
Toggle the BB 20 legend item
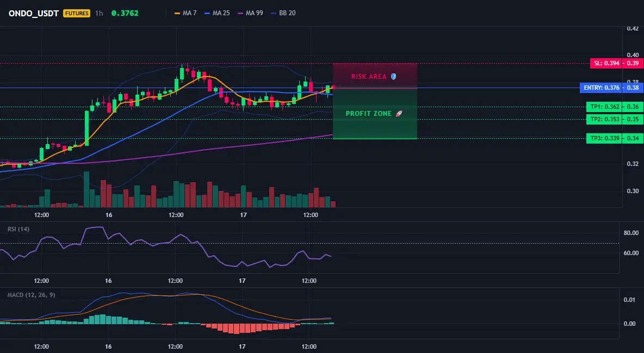(283, 13)
